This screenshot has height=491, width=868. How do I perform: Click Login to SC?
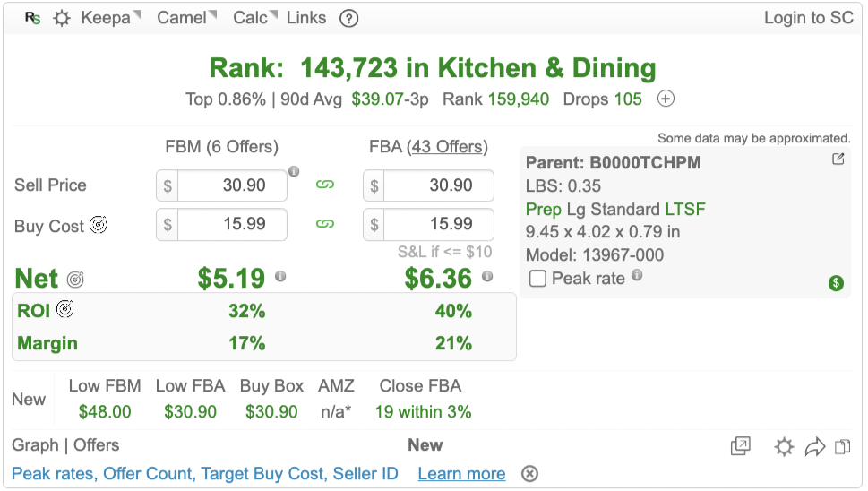808,18
